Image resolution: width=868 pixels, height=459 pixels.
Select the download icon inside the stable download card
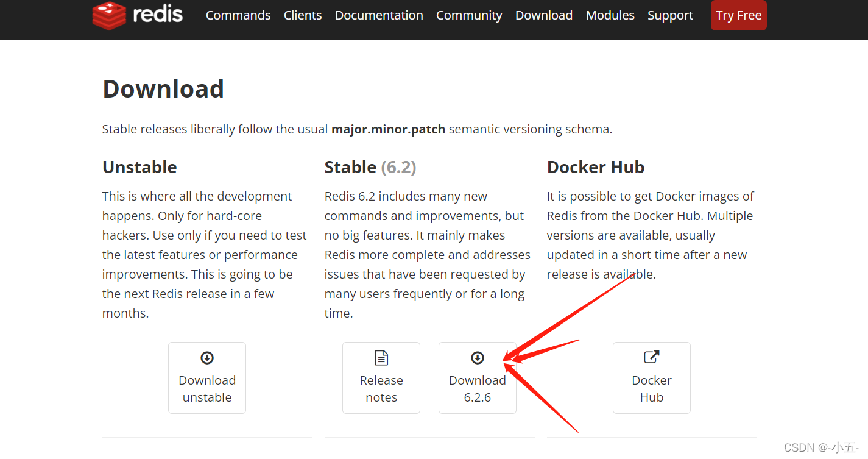[x=478, y=358]
